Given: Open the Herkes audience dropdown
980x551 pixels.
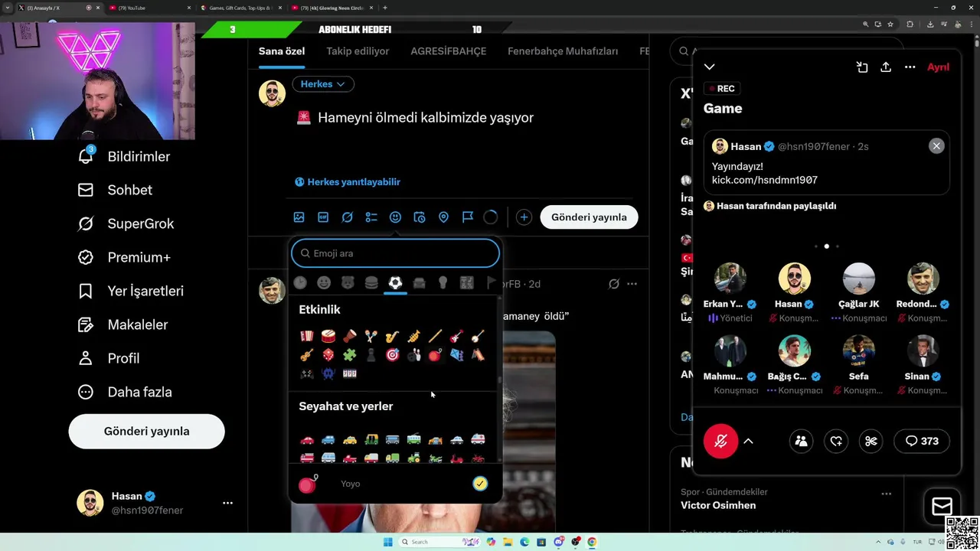Looking at the screenshot, I should [x=323, y=84].
